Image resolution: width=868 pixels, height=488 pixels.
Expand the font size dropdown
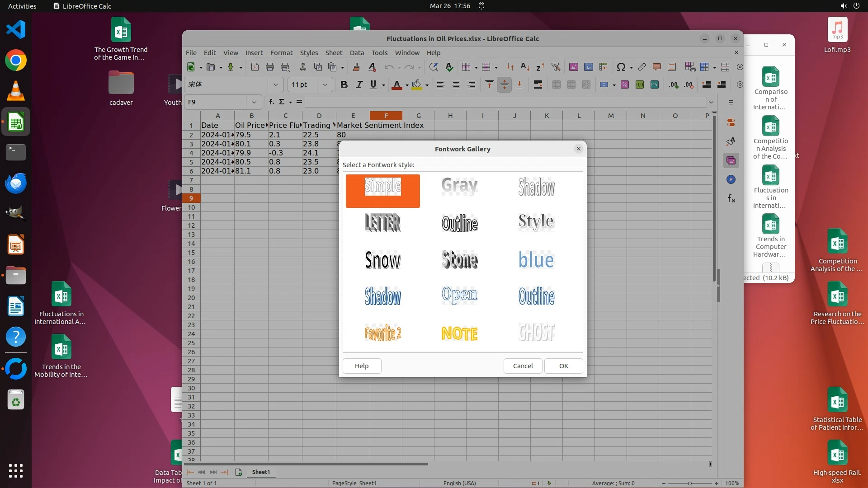[325, 84]
